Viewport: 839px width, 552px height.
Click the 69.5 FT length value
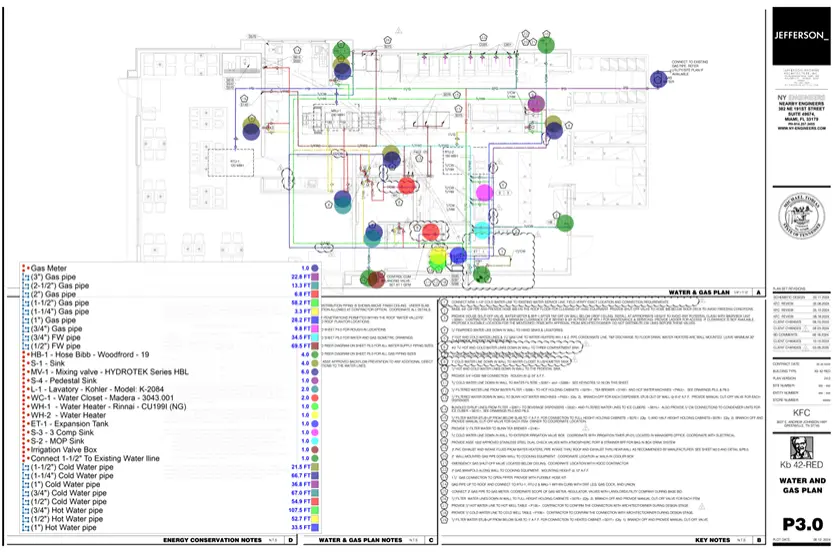pos(301,346)
